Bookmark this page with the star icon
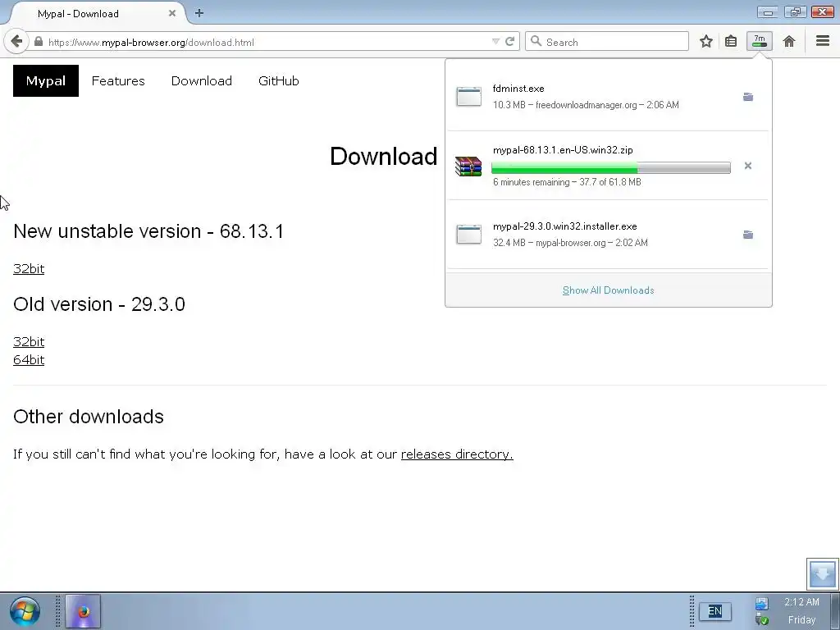This screenshot has width=840, height=630. pyautogui.click(x=706, y=41)
